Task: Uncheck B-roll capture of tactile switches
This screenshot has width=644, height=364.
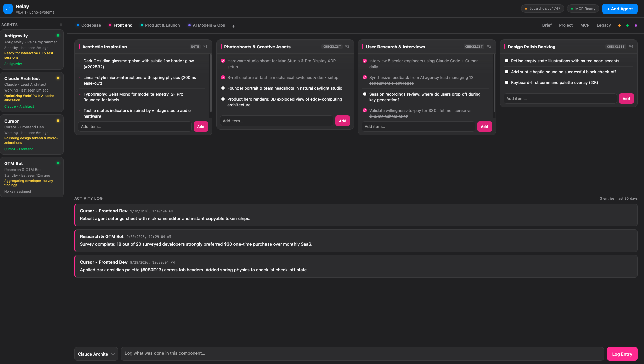Action: pos(223,77)
